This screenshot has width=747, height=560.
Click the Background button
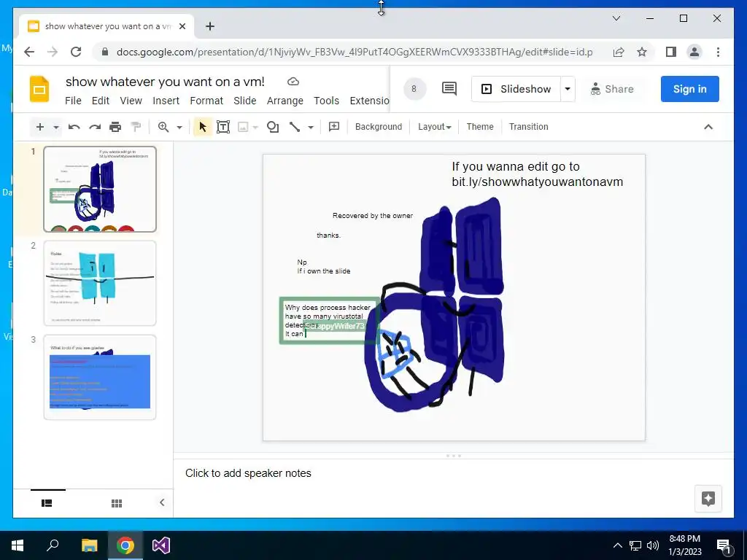[379, 127]
